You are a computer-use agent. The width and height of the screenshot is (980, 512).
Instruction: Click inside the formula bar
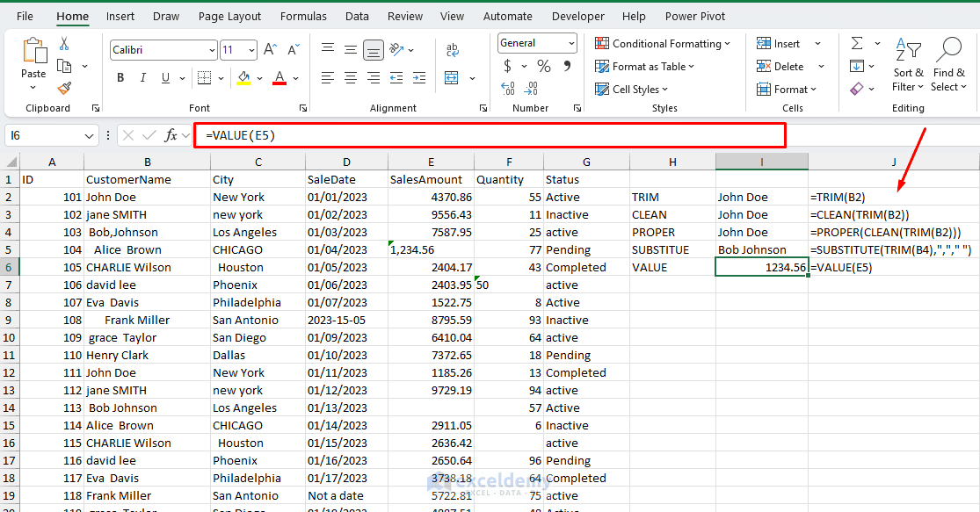tap(490, 135)
